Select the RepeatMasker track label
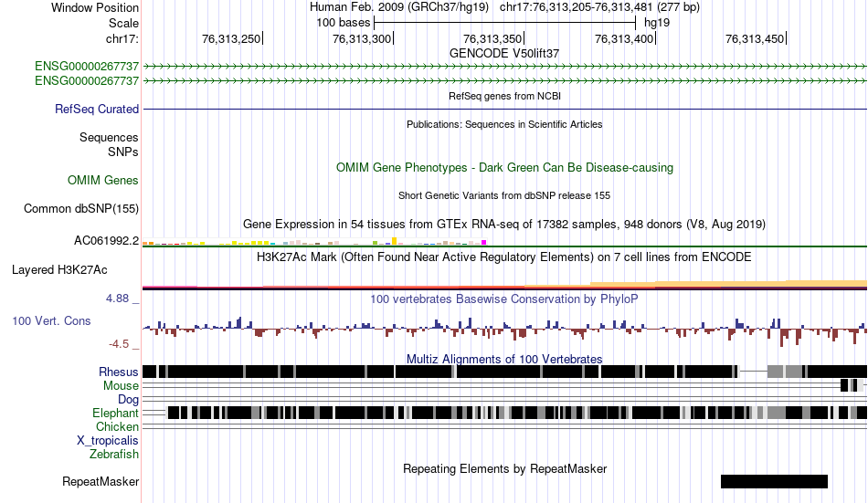868x503 pixels. click(101, 482)
